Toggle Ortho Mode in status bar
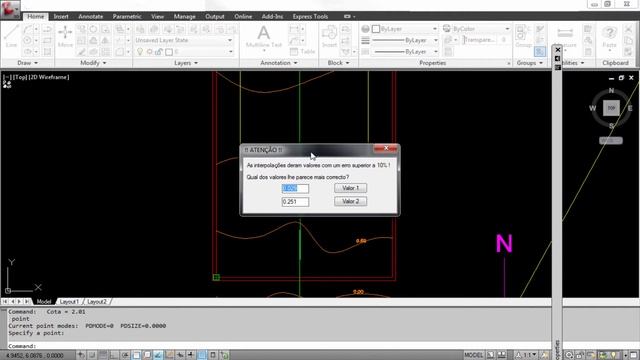Image resolution: width=640 pixels, height=360 pixels. [x=114, y=355]
